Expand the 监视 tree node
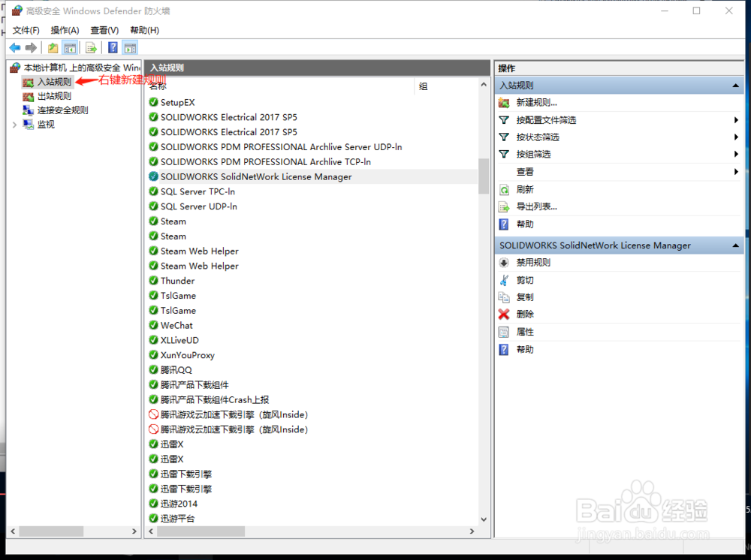751x560 pixels. pyautogui.click(x=14, y=125)
